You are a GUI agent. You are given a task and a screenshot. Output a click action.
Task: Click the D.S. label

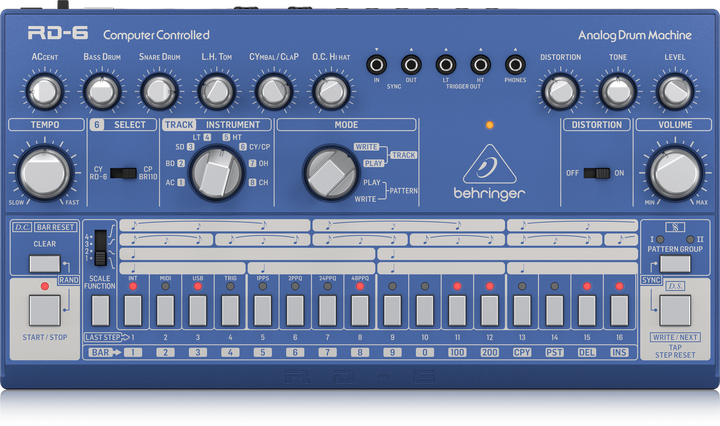675,286
